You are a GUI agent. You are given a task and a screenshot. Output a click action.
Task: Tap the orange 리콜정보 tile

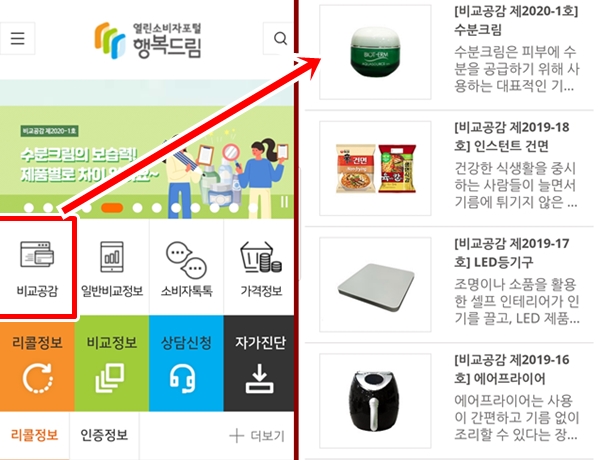(37, 364)
